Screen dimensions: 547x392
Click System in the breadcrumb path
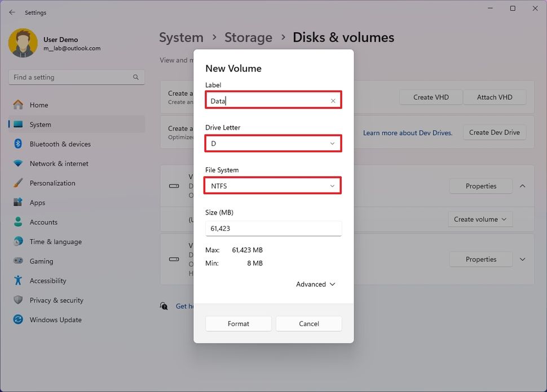[x=181, y=37]
